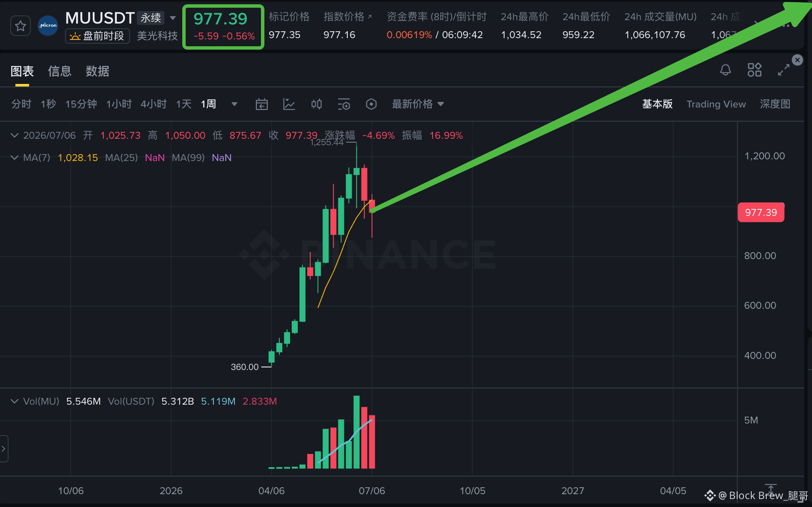Select the 1天 interval

click(x=184, y=104)
